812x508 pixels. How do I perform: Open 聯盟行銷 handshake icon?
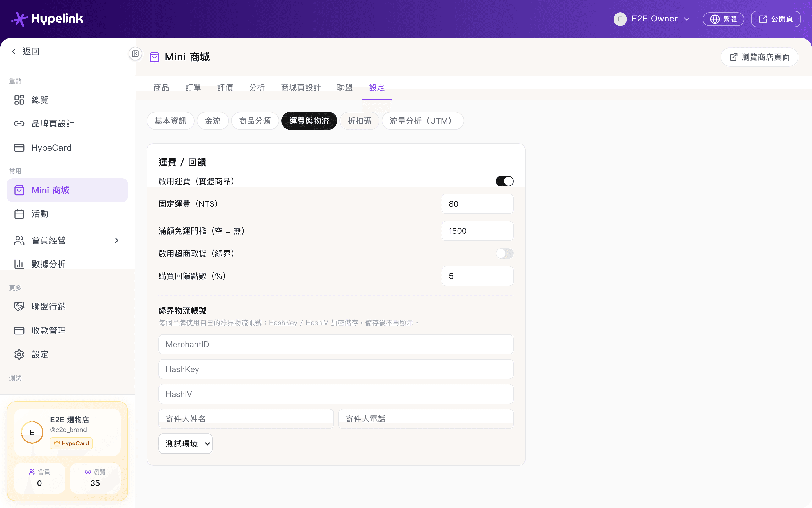click(19, 306)
